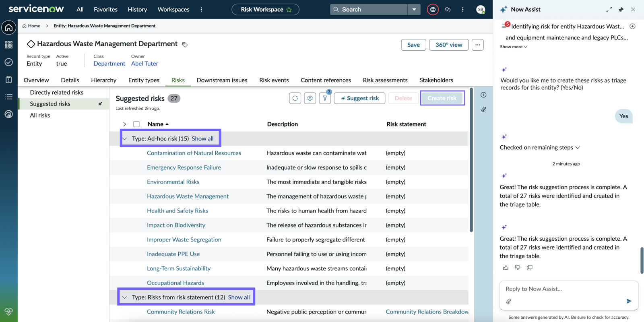644x322 pixels.
Task: Open the list icon in left sidebar
Action: click(8, 97)
